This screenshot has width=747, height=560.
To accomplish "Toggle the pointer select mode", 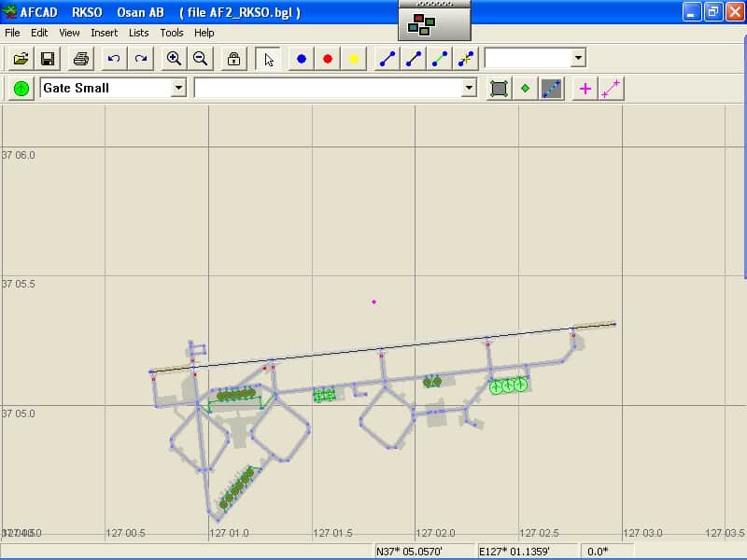I will pyautogui.click(x=269, y=59).
